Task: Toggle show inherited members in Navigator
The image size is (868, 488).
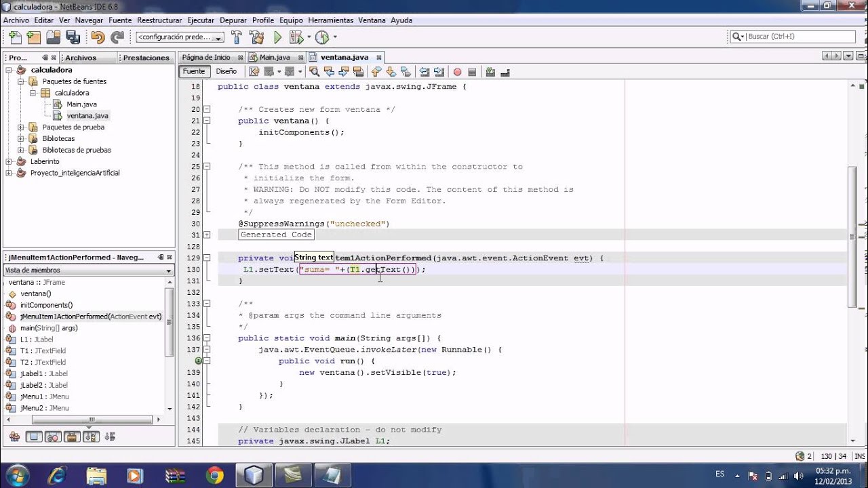Action: 14,437
